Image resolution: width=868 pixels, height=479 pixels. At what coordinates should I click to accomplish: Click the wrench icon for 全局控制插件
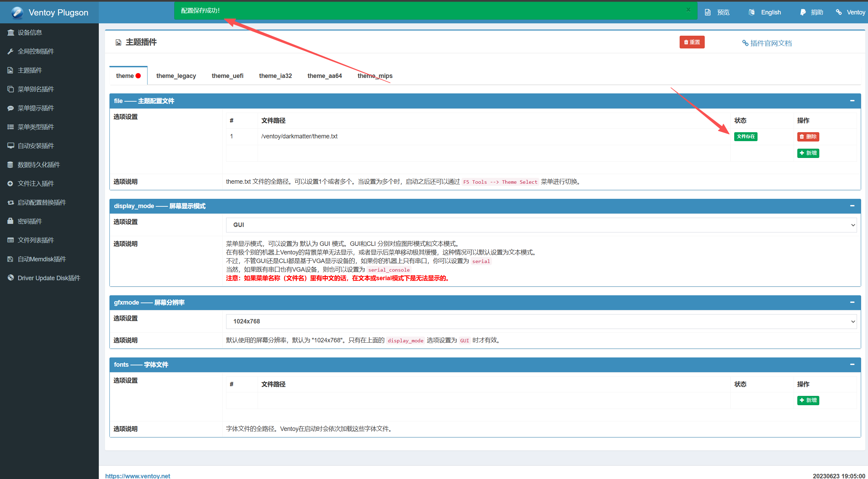pos(11,52)
